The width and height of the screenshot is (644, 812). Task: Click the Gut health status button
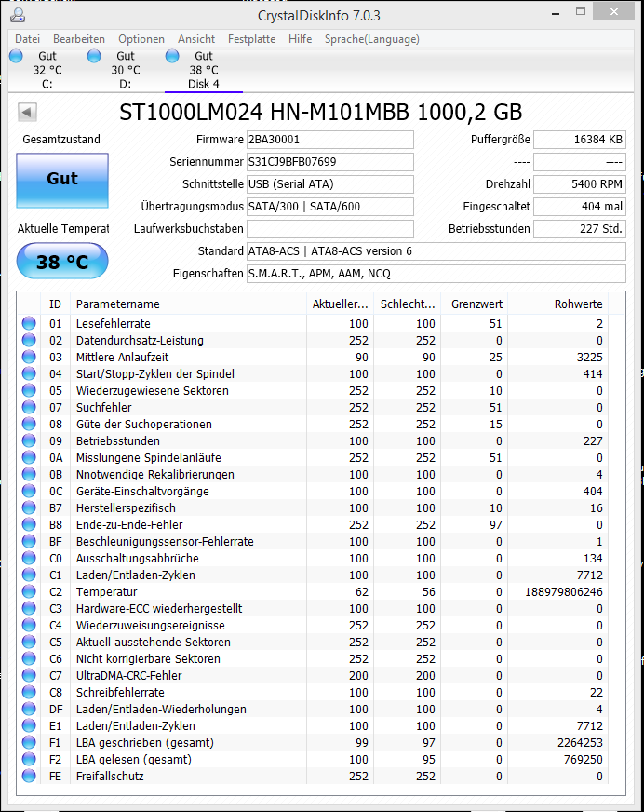pos(61,180)
